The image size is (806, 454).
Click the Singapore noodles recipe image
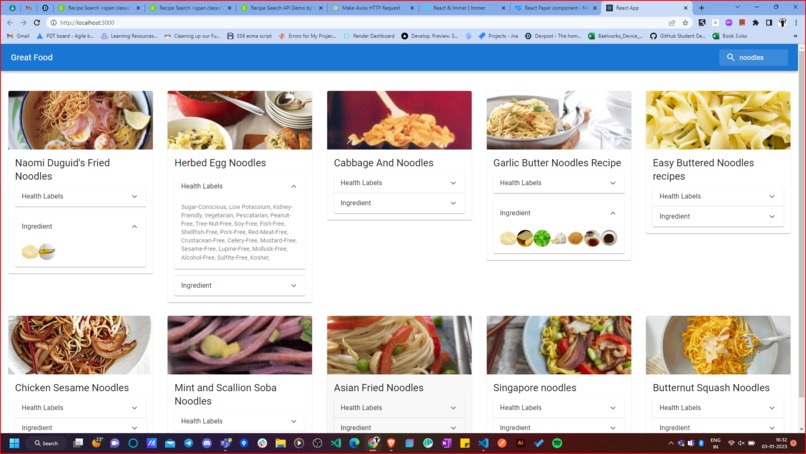pos(559,345)
